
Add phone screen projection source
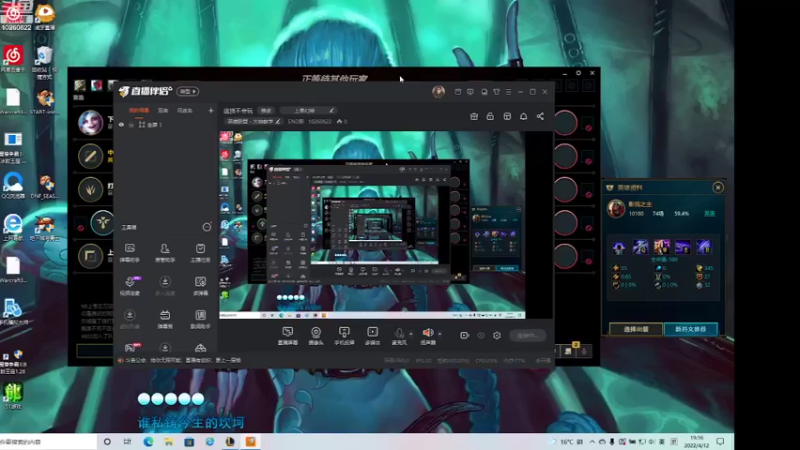tap(344, 336)
